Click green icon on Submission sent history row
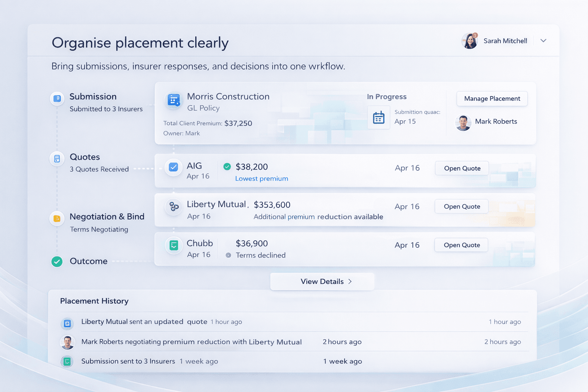Image resolution: width=588 pixels, height=392 pixels. (x=67, y=361)
